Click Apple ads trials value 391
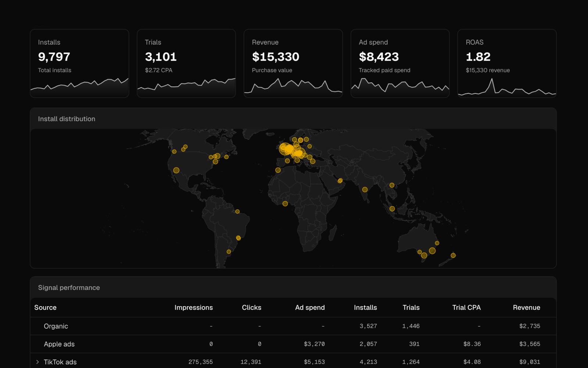The width and height of the screenshot is (588, 368). (414, 344)
